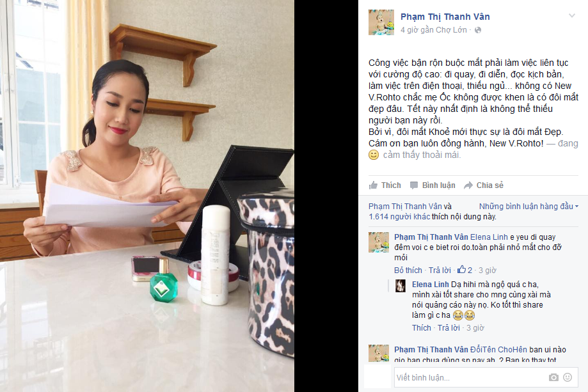Open the post options chevron at top right
The height and width of the screenshot is (392, 588).
[572, 16]
